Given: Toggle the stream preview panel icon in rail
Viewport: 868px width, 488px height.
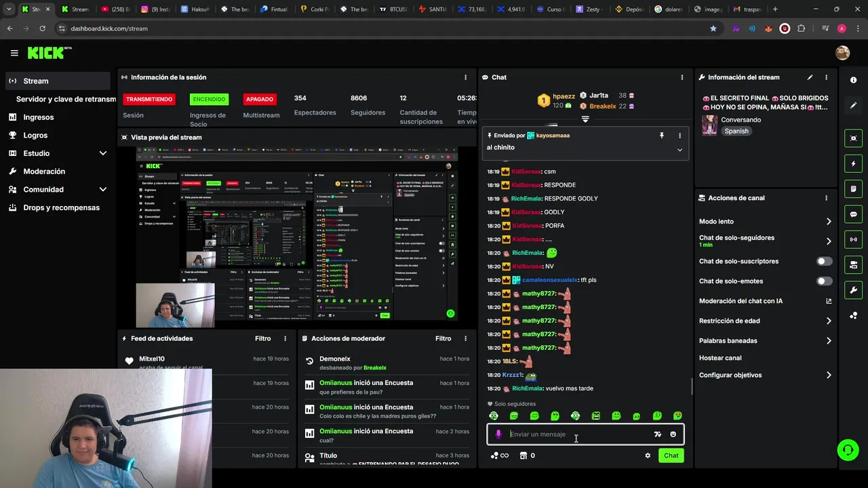Looking at the screenshot, I should 853,138.
